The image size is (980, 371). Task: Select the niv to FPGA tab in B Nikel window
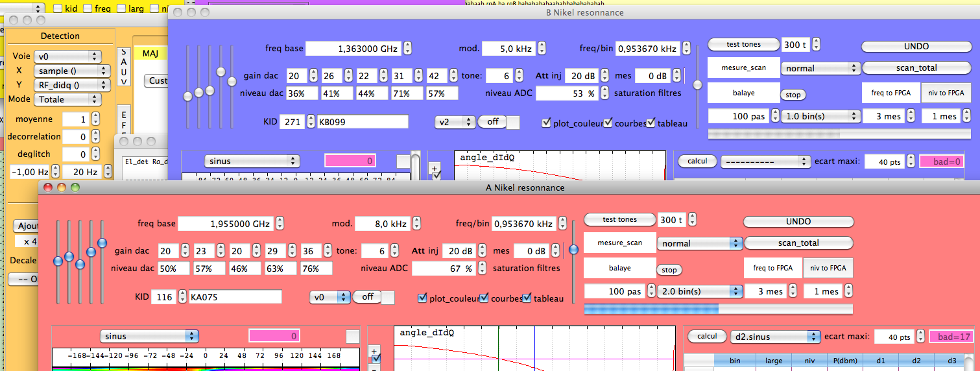click(947, 93)
